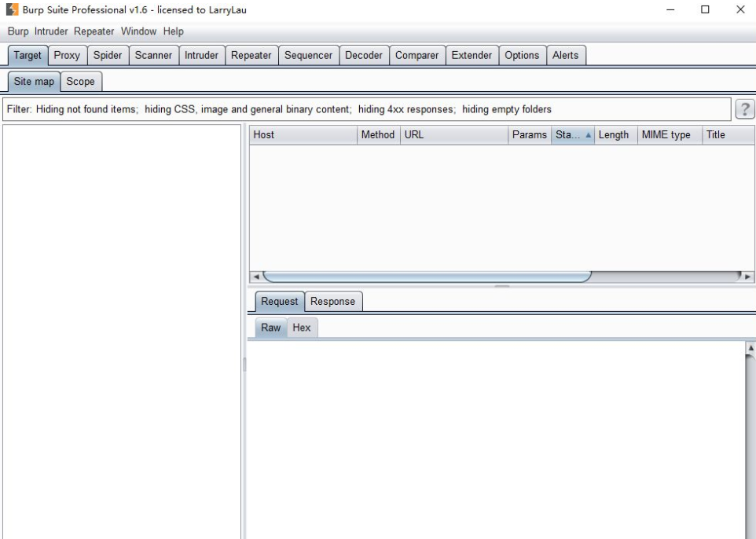Switch to the Proxy tab
The image size is (756, 539).
[67, 55]
